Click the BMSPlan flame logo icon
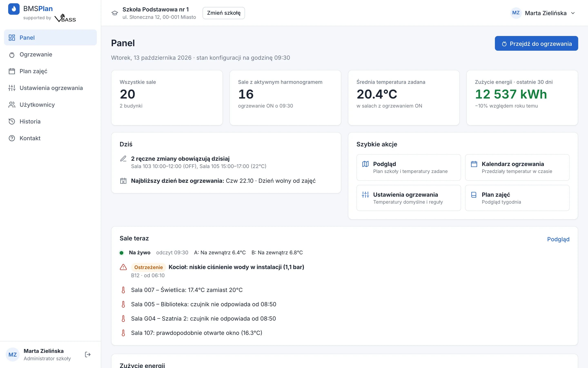The image size is (588, 368). pyautogui.click(x=14, y=9)
